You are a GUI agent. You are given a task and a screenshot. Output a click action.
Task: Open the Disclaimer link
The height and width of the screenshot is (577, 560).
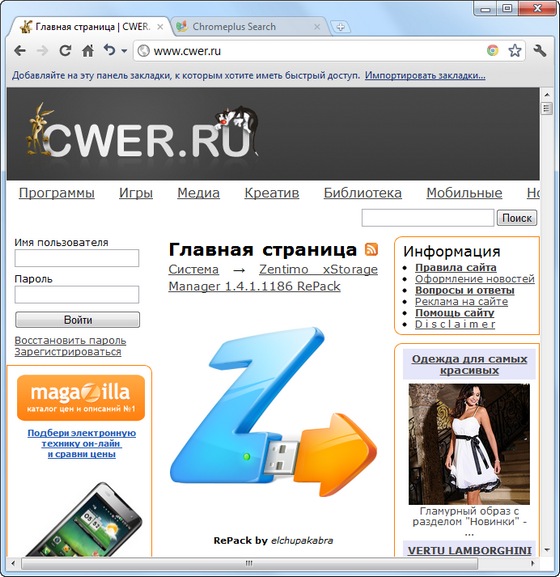click(x=455, y=324)
